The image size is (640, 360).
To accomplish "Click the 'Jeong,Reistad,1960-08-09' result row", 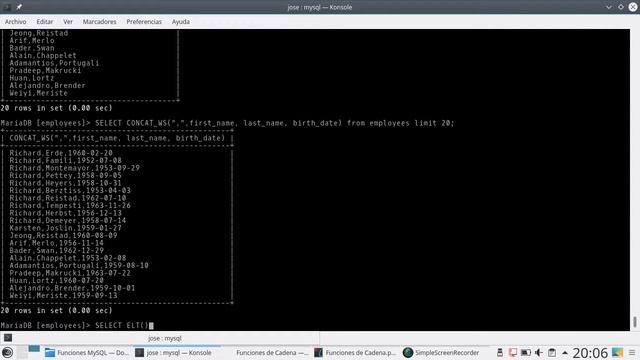I will [63, 236].
